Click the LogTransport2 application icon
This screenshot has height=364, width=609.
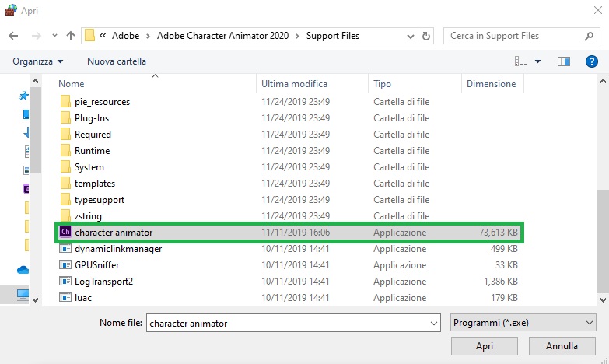pyautogui.click(x=65, y=282)
